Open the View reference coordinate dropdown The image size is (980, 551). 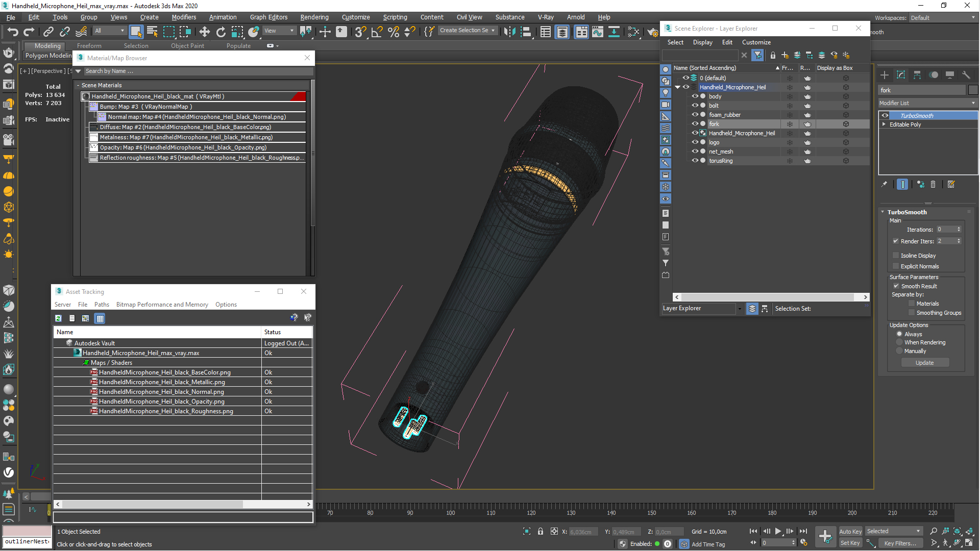[x=279, y=31]
